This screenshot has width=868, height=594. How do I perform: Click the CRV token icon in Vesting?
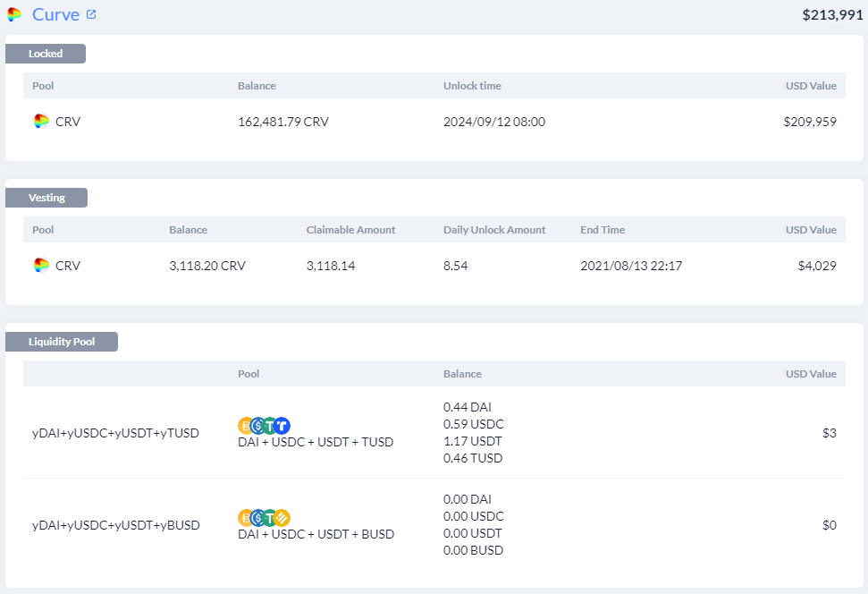[41, 265]
